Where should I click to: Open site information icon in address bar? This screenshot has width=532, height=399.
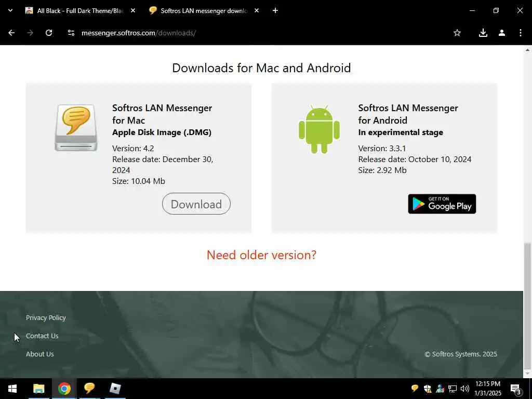71,33
